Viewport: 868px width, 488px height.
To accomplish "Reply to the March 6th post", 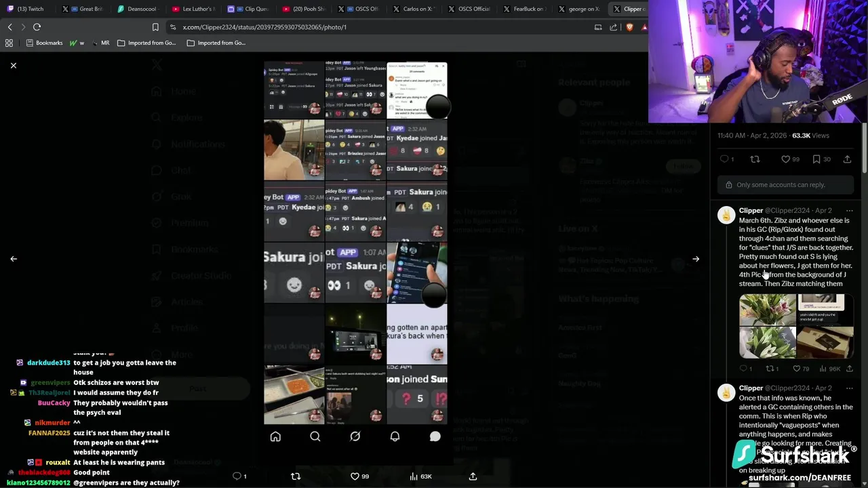I will [x=746, y=369].
